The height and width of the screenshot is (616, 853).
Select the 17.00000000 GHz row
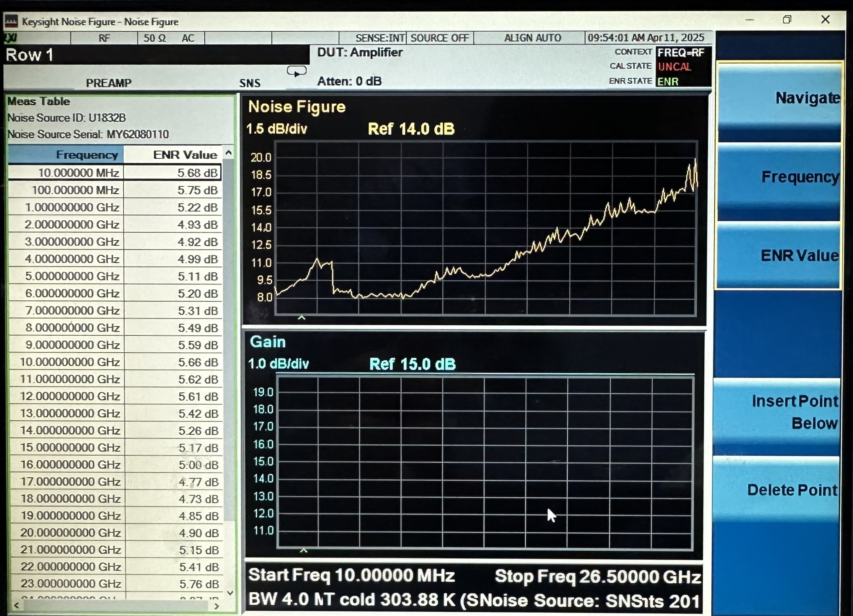click(115, 481)
